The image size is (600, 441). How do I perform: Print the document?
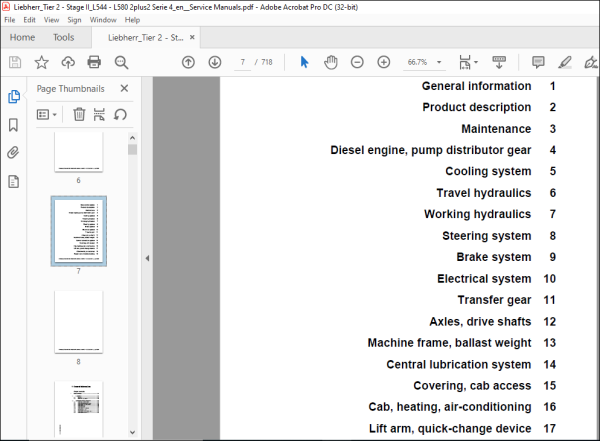coord(94,62)
